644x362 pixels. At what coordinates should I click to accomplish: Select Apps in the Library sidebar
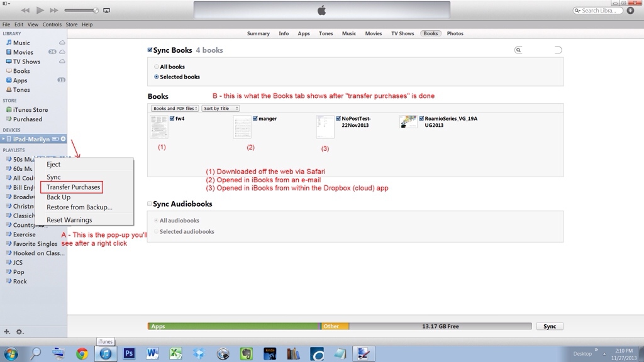pos(20,80)
